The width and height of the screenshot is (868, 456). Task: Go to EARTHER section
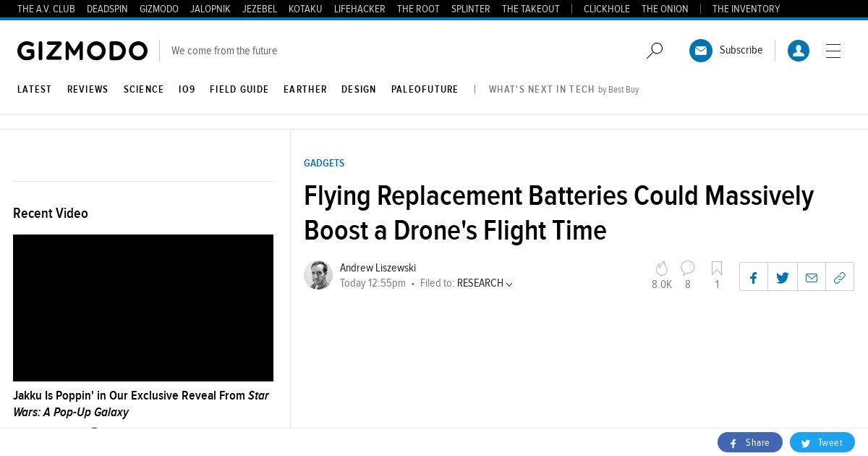click(x=305, y=90)
